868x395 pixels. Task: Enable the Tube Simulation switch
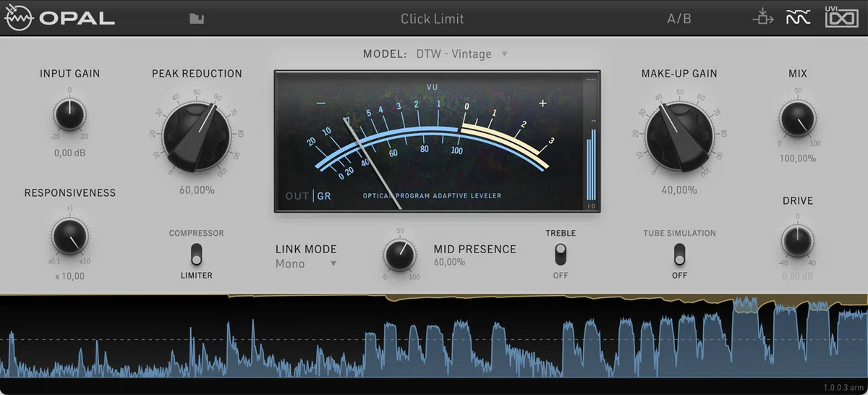(x=679, y=254)
